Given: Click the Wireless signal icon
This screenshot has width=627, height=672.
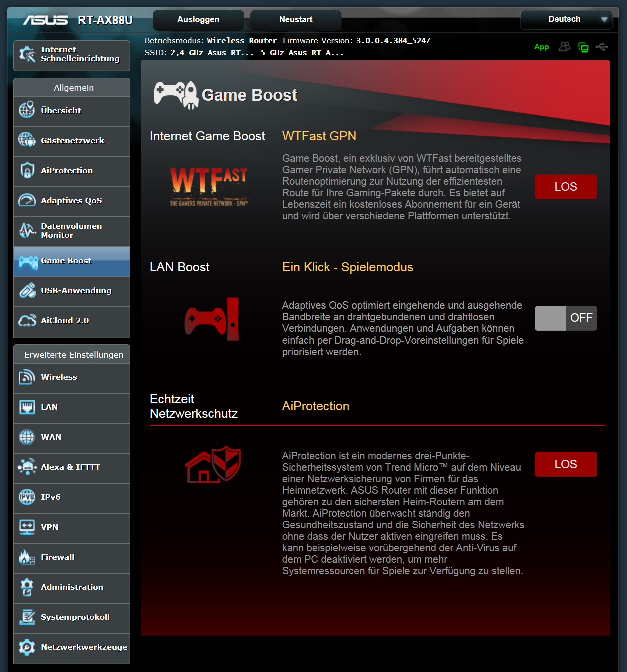Looking at the screenshot, I should pos(27,377).
